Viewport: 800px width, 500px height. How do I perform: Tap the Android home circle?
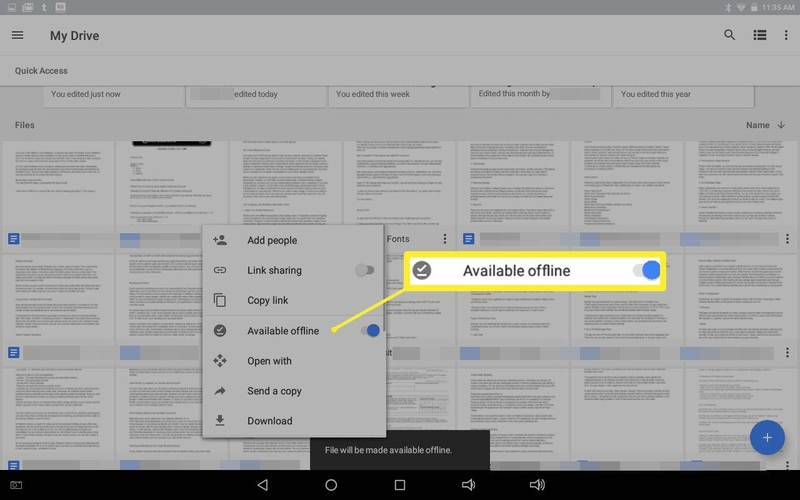331,485
